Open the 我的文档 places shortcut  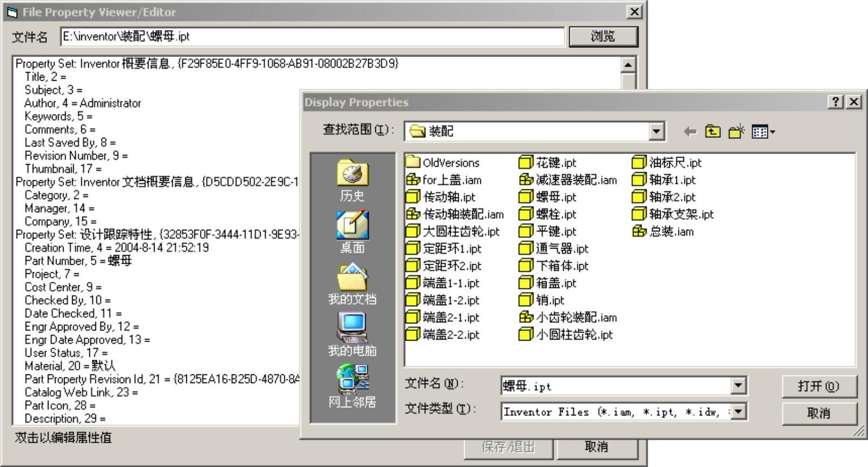coord(352,284)
